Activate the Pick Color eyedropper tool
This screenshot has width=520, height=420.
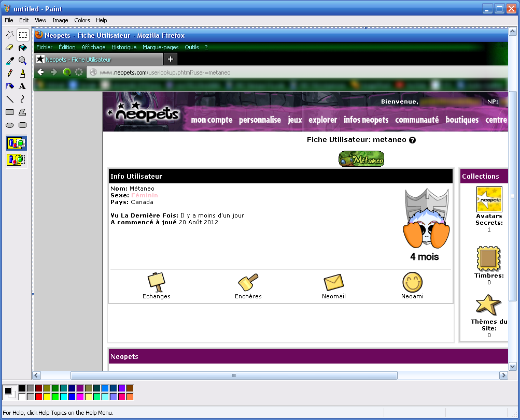[x=10, y=60]
